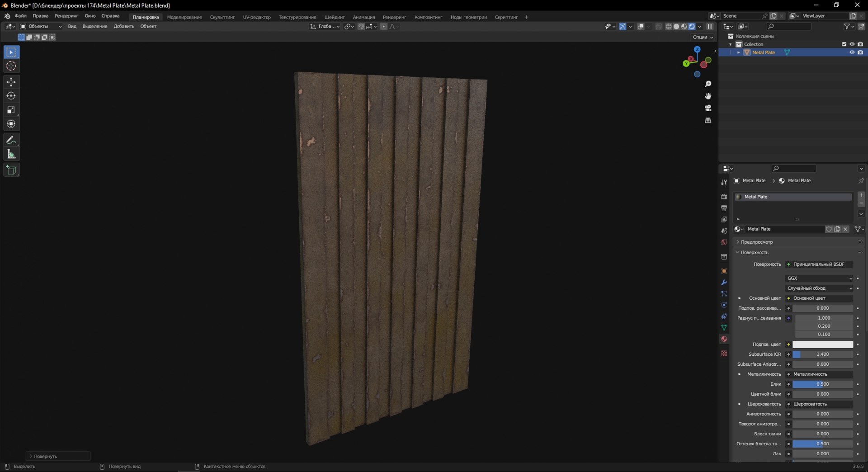
Task: Choose the Measure tool
Action: [11, 155]
